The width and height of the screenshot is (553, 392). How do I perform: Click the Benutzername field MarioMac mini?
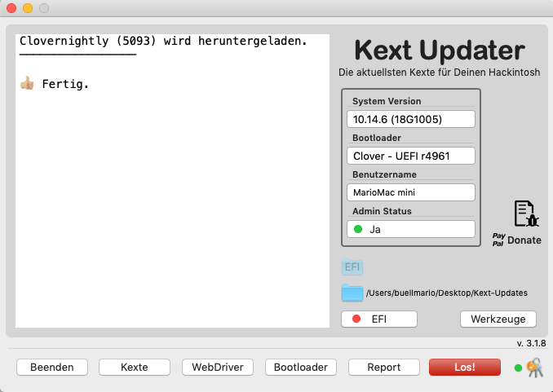click(x=411, y=192)
